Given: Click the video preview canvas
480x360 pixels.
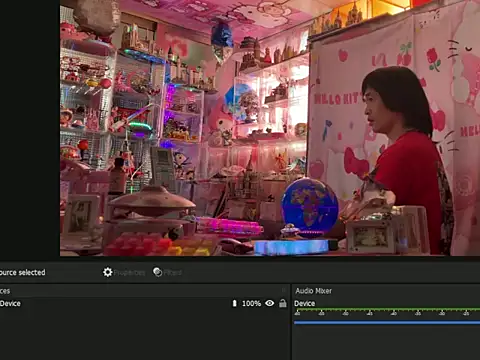Looking at the screenshot, I should [270, 128].
